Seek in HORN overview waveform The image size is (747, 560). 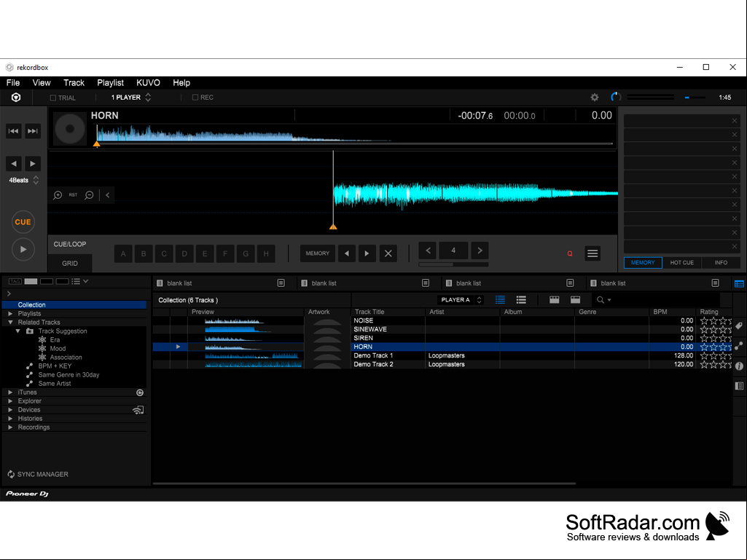pyautogui.click(x=354, y=134)
